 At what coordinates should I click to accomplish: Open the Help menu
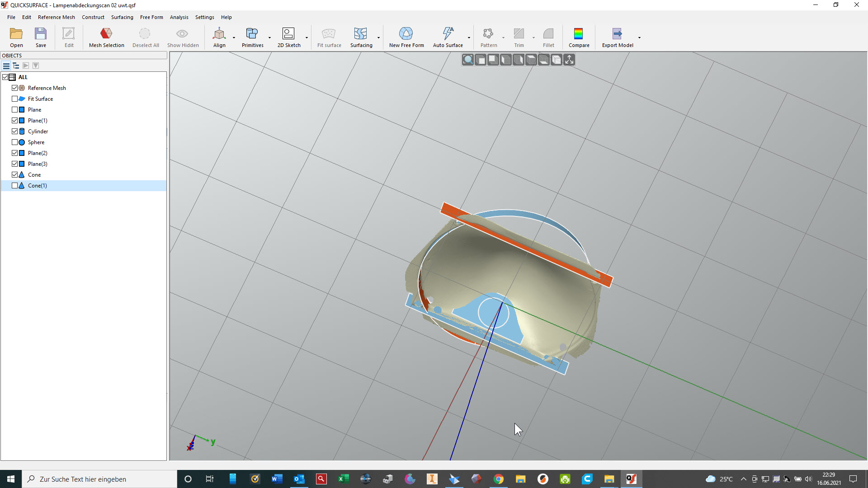pos(226,17)
